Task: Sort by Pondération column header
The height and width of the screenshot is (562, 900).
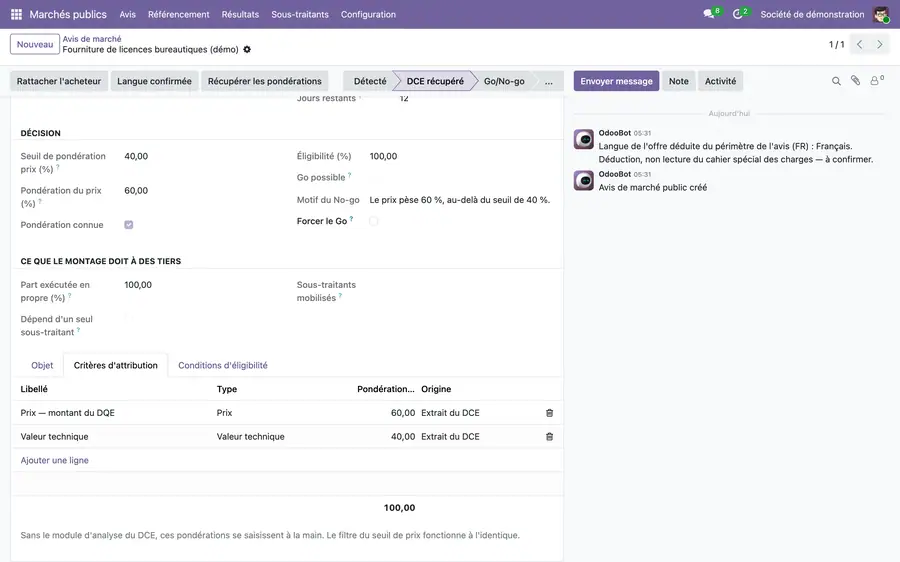Action: 386,389
